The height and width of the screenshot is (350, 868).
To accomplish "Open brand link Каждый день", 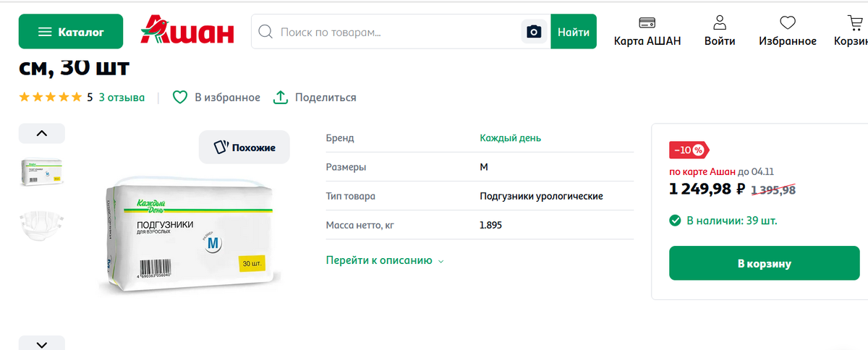I will [x=510, y=138].
